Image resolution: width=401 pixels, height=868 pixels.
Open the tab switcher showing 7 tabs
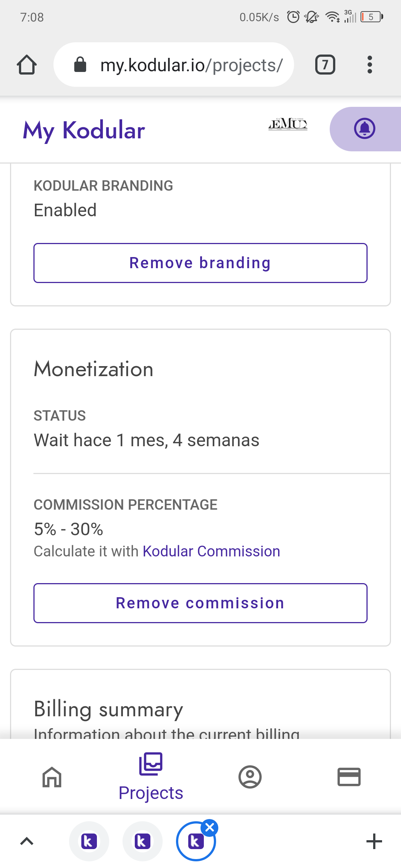(x=325, y=65)
